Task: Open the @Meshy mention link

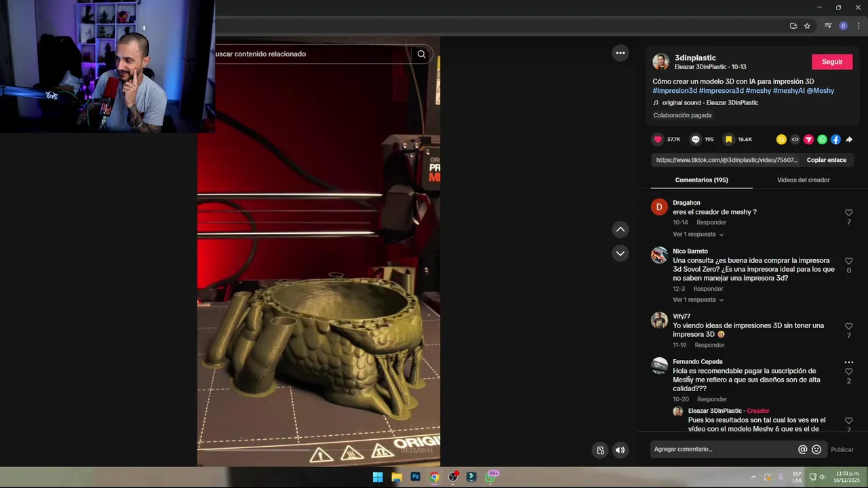Action: point(821,91)
